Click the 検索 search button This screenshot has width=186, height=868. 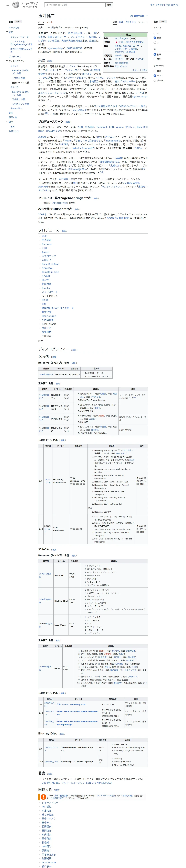click(x=109, y=5)
